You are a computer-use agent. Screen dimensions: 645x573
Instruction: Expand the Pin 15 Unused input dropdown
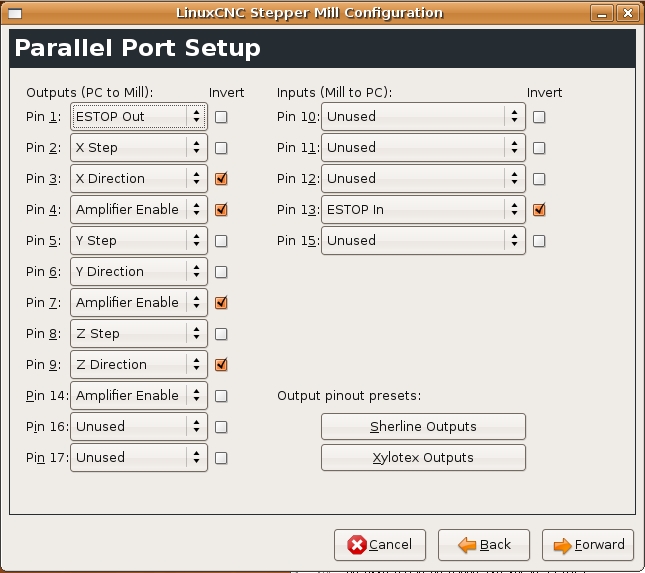pyautogui.click(x=423, y=241)
